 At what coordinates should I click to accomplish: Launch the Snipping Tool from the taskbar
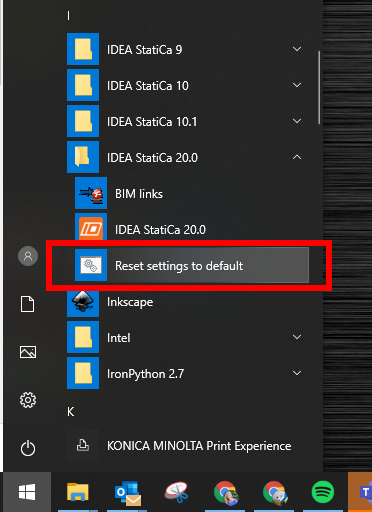pos(177,492)
